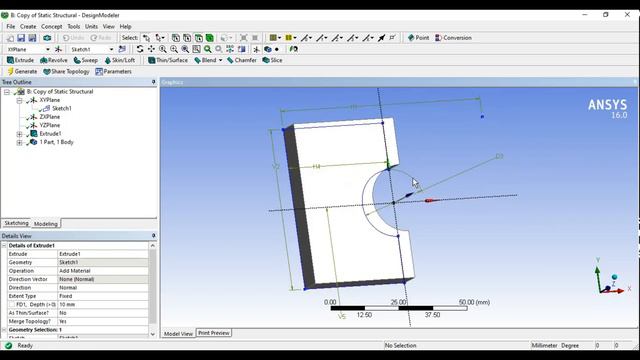Screen dimensions: 640x360
Task: Click the Fixed extent type value
Action: click(103, 296)
